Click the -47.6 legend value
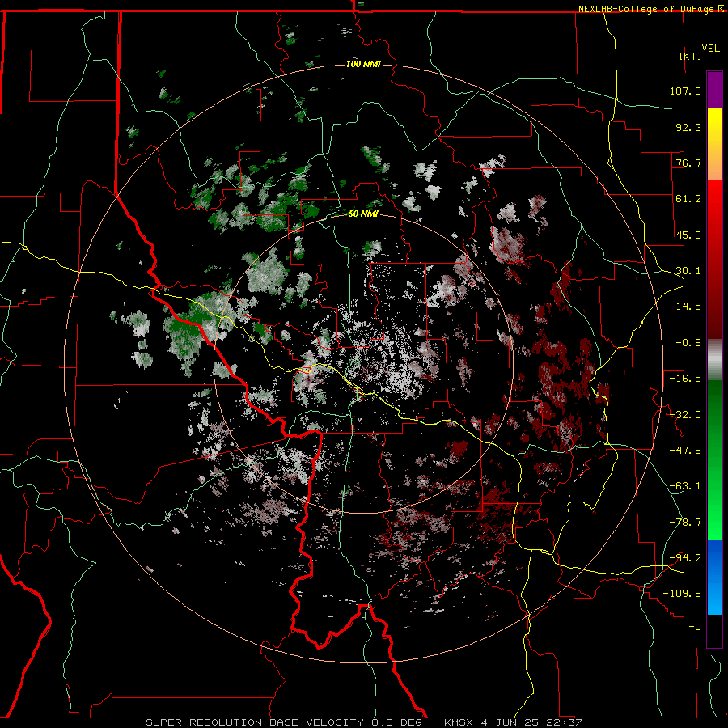The height and width of the screenshot is (728, 728). coord(685,451)
